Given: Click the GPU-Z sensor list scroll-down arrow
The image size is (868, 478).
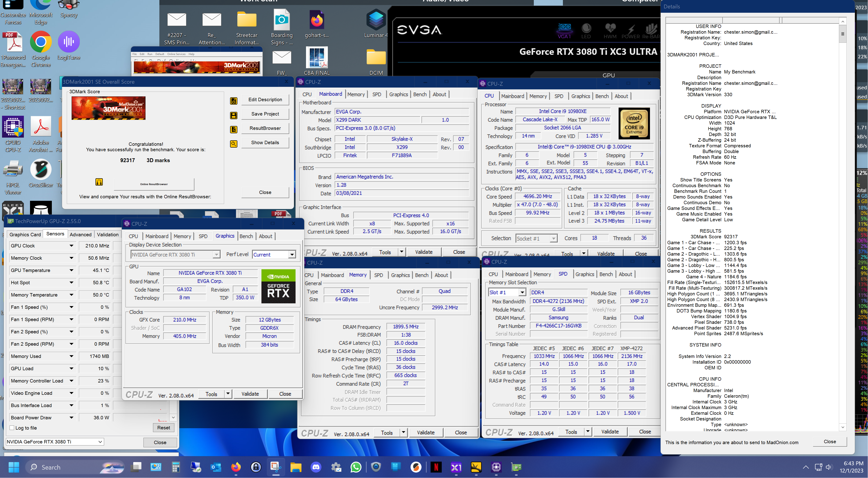Looking at the screenshot, I should [173, 417].
